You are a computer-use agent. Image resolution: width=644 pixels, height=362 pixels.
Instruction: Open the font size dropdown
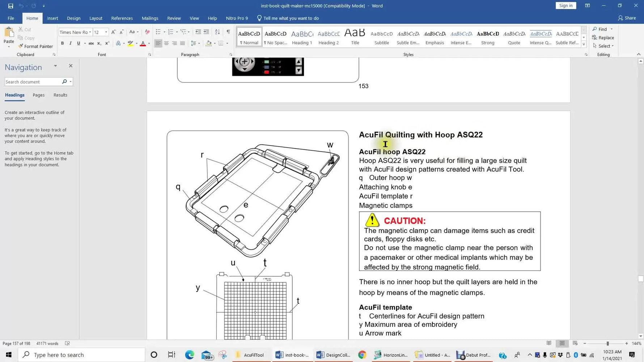point(106,32)
